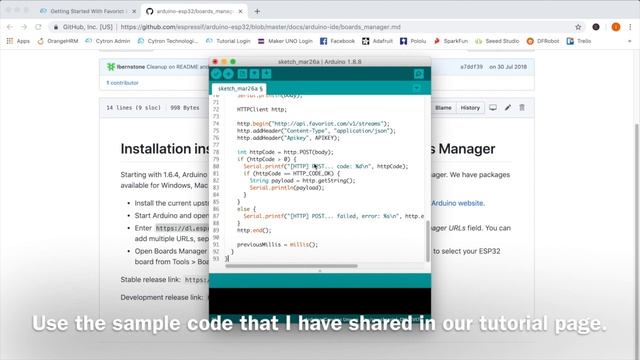The width and height of the screenshot is (640, 360).
Task: Open the Pololu bookmark
Action: (413, 41)
